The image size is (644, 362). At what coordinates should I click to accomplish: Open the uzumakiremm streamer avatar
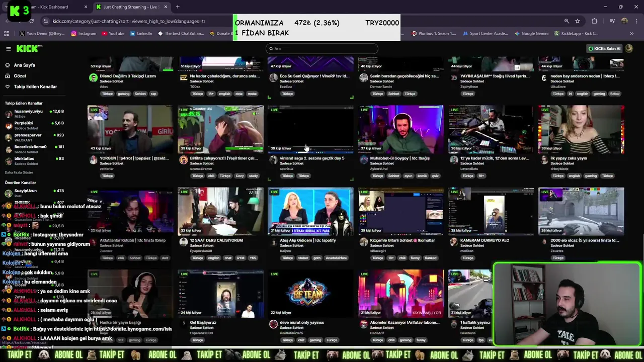coord(184,160)
